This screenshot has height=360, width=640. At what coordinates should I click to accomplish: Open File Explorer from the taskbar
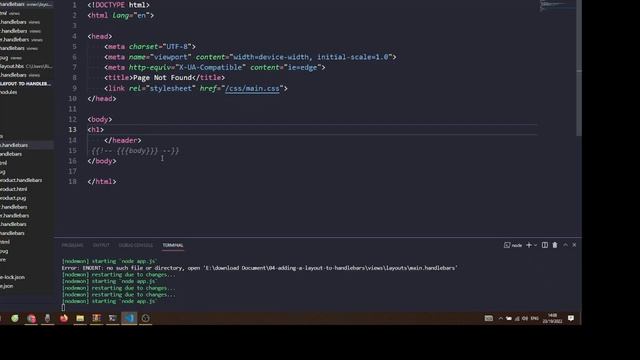(80, 318)
